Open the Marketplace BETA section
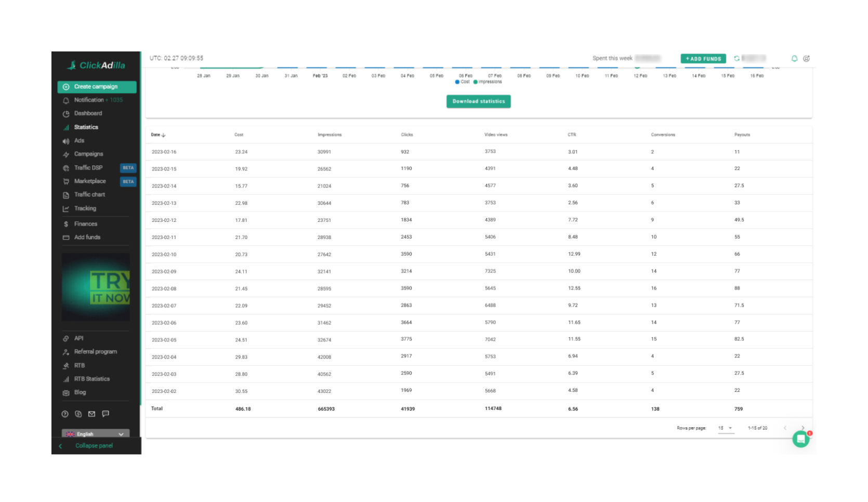Image resolution: width=868 pixels, height=502 pixels. pyautogui.click(x=89, y=181)
